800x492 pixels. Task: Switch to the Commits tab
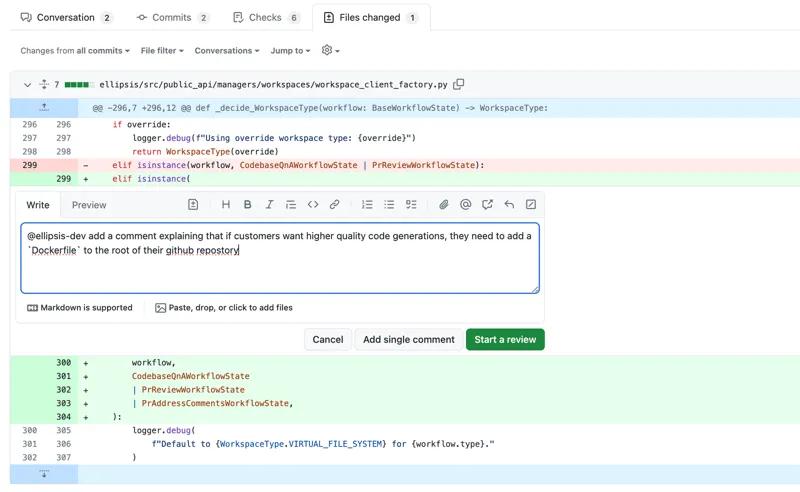pyautogui.click(x=172, y=17)
